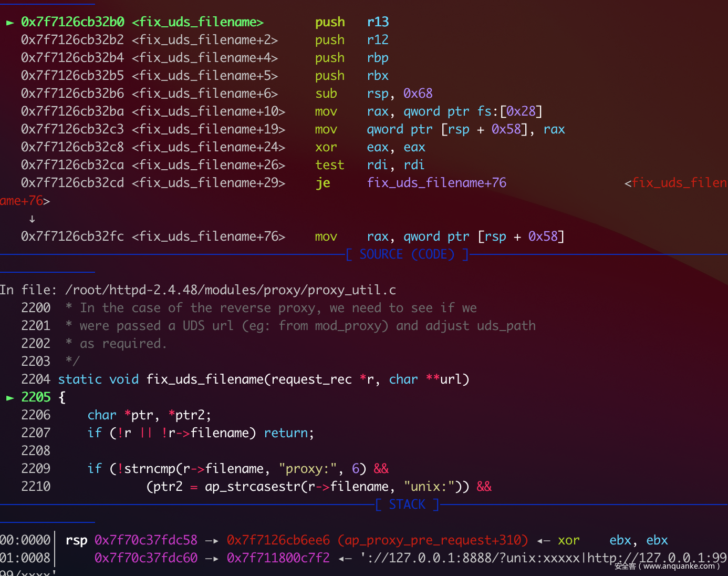Click source line number 2200

pyautogui.click(x=36, y=308)
